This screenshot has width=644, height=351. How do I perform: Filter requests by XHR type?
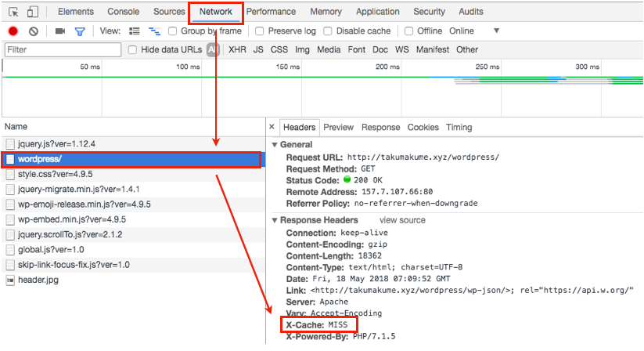[x=237, y=49]
